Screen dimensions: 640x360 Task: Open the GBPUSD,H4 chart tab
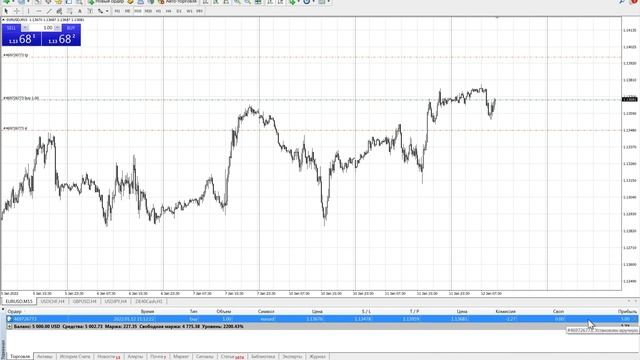coord(84,301)
